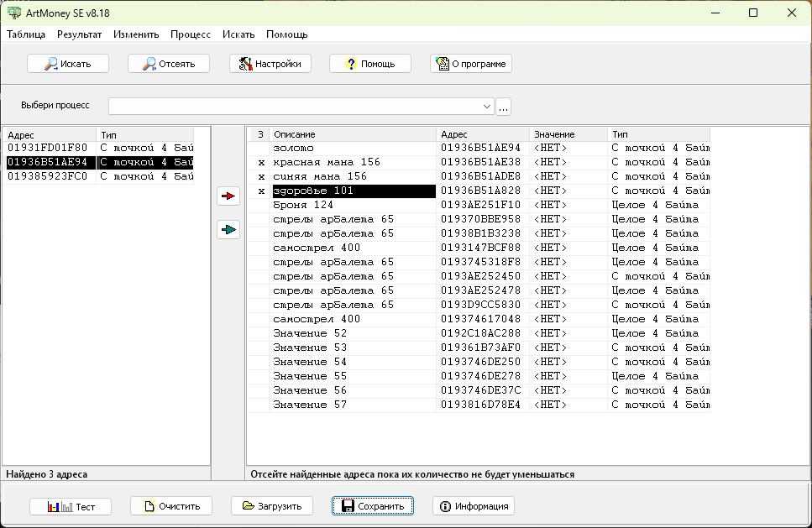This screenshot has width=812, height=528.
Task: Click the red arrow transfer button
Action: coord(228,196)
